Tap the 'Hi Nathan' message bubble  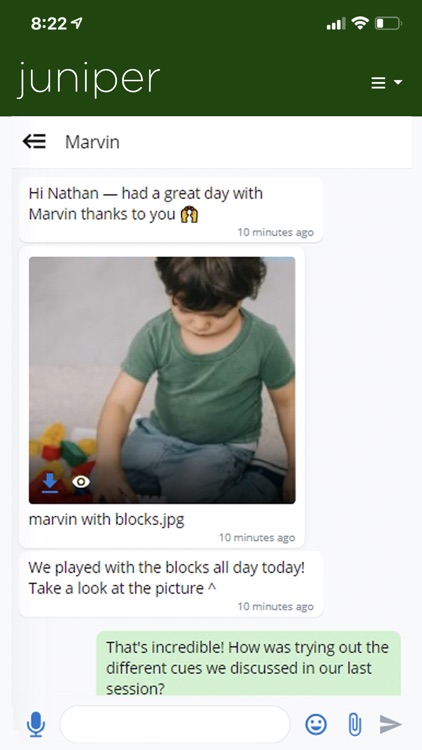[x=171, y=210]
